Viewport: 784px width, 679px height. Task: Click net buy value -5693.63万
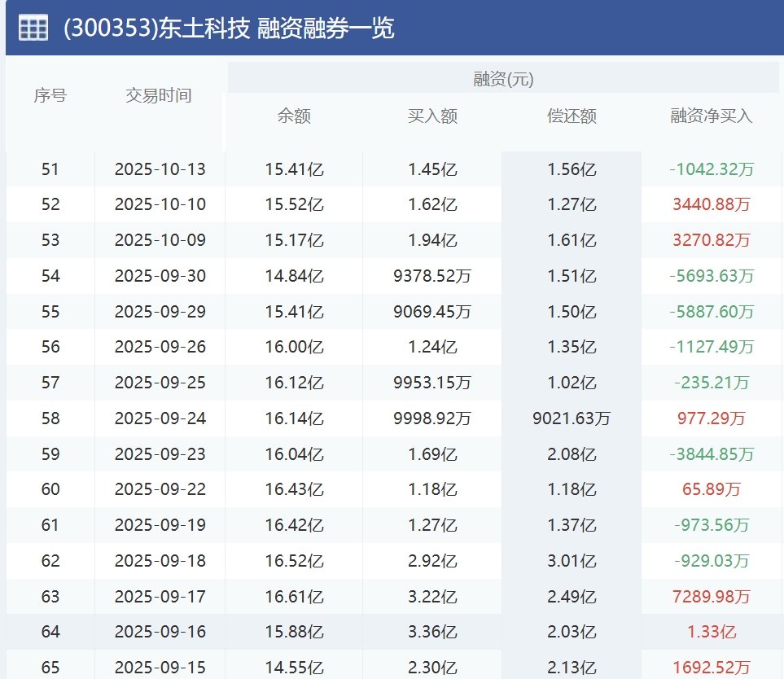(x=711, y=275)
